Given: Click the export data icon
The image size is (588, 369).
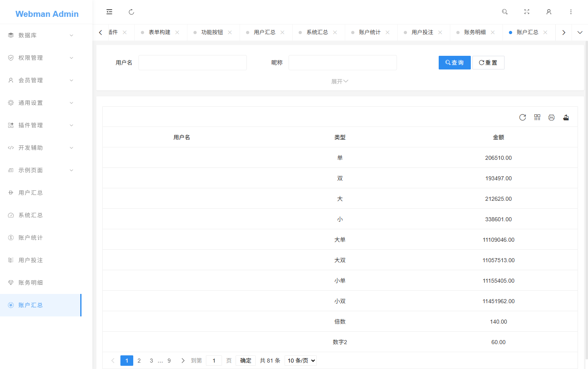Looking at the screenshot, I should [x=566, y=117].
